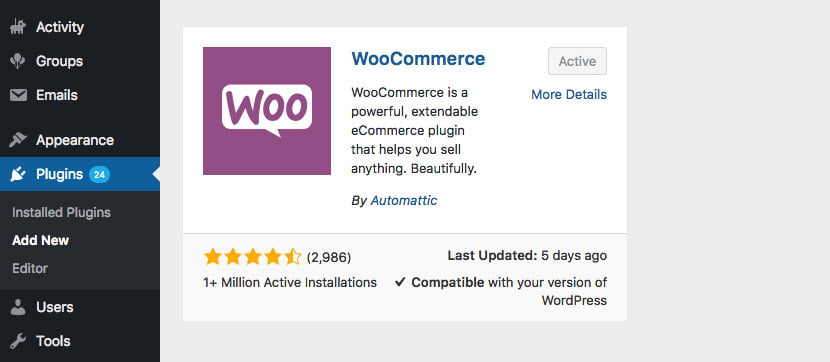Select Add New in Plugins submenu
Screen dimensions: 830x362
click(x=40, y=240)
